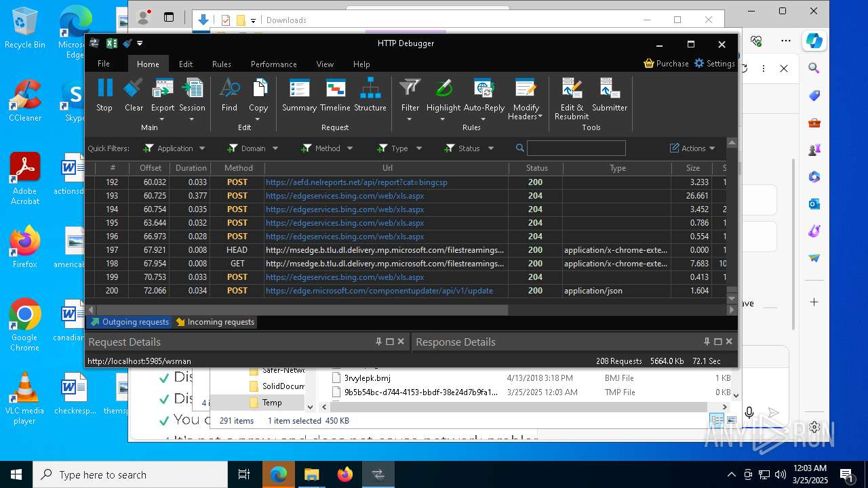Click edge.microsoft.com componentupdater URL in row 200

click(379, 291)
